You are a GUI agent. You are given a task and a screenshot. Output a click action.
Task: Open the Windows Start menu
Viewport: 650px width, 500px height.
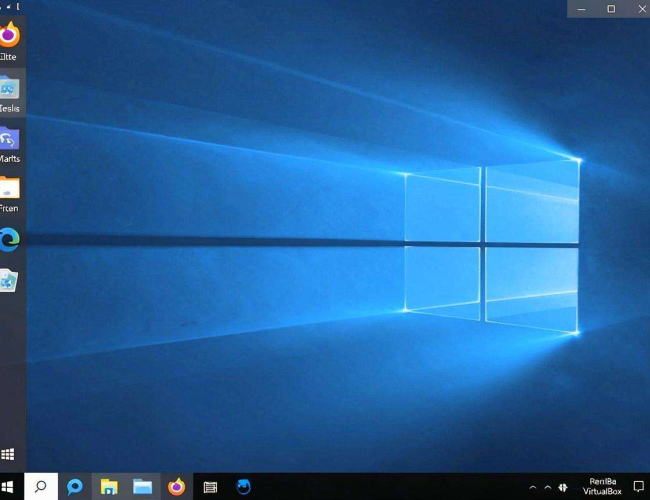[7, 487]
